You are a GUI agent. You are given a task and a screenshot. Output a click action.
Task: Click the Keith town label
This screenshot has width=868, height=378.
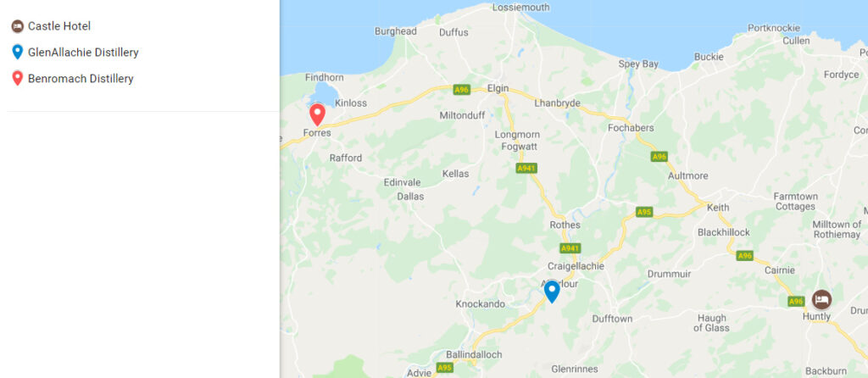coord(718,208)
